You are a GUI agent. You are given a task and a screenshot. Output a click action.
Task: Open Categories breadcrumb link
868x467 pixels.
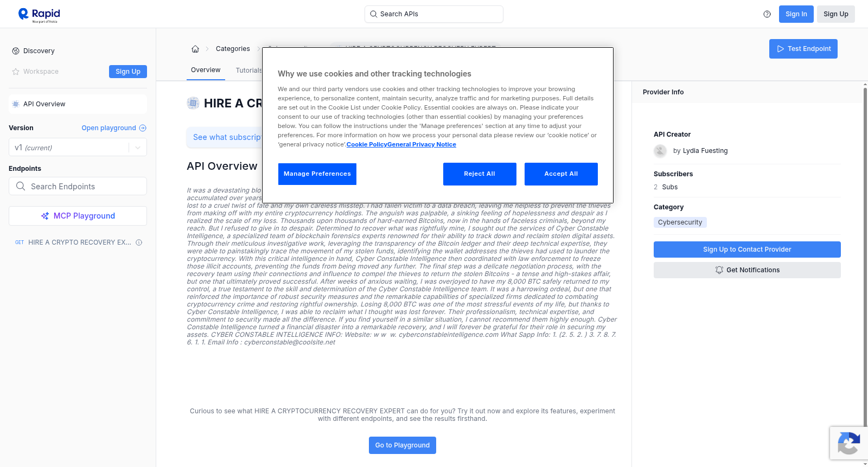(233, 49)
